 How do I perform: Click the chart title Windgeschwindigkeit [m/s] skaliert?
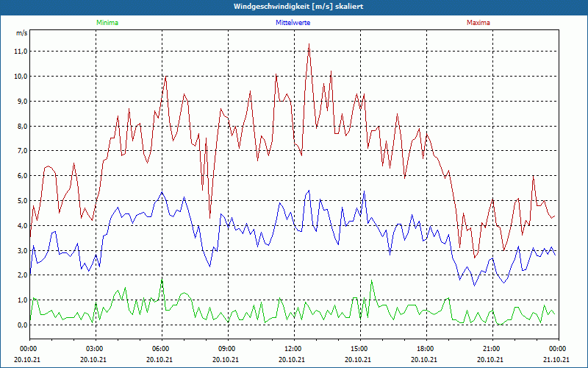point(298,7)
